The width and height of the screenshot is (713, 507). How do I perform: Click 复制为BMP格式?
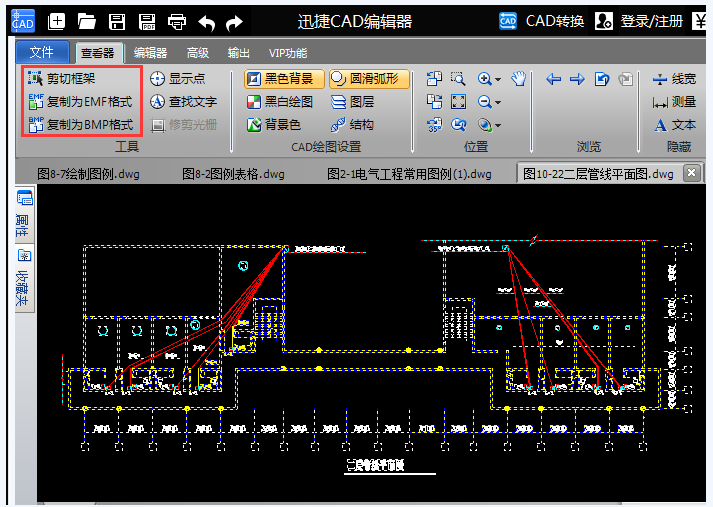pyautogui.click(x=80, y=124)
